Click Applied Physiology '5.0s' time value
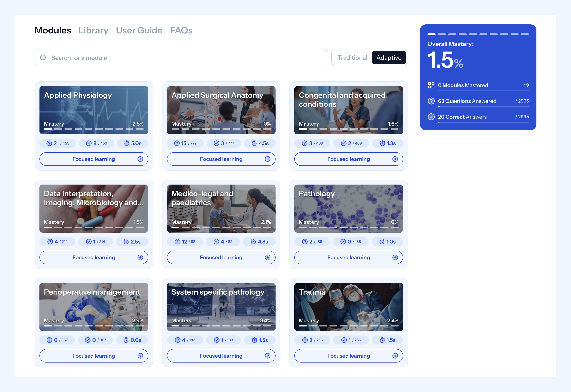This screenshot has width=571, height=392. click(x=136, y=143)
